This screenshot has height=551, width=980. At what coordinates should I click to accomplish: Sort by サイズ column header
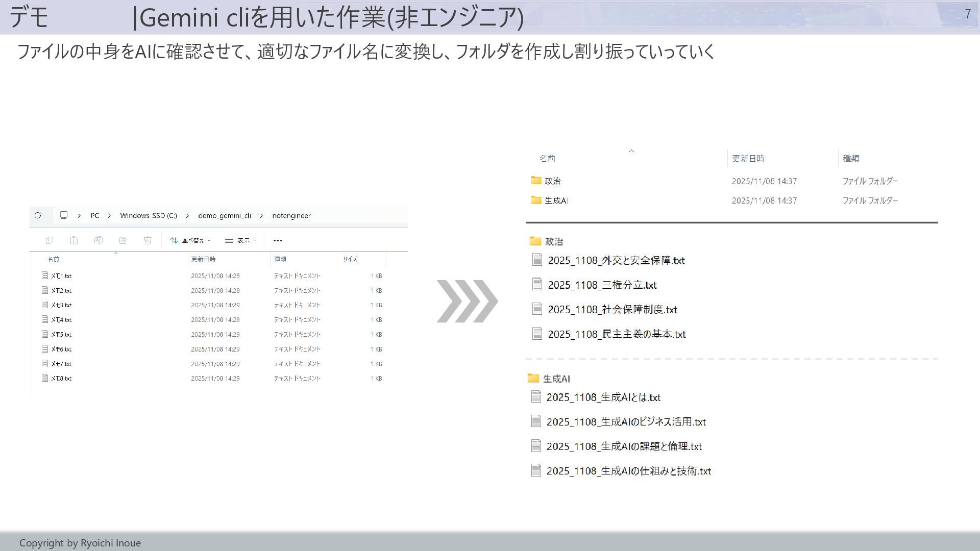[x=350, y=259]
